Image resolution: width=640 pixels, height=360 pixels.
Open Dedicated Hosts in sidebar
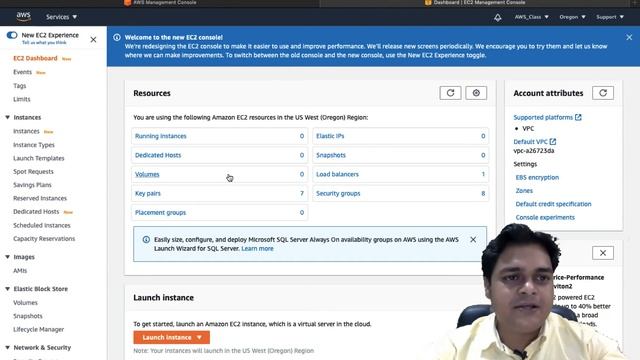click(36, 211)
